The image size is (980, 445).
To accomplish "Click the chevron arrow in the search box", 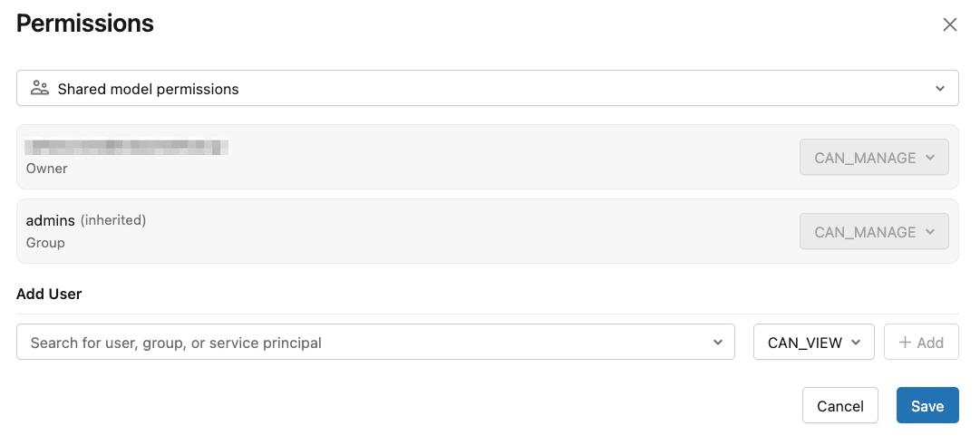I will click(x=717, y=343).
